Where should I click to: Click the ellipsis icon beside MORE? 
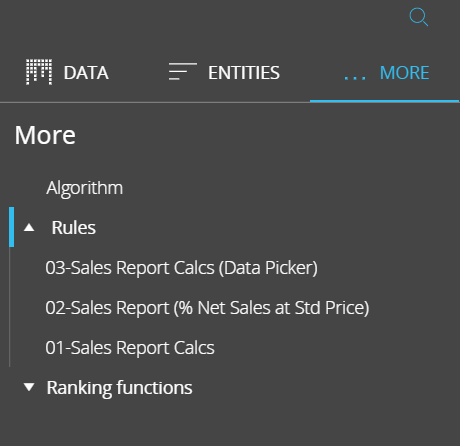tap(355, 78)
